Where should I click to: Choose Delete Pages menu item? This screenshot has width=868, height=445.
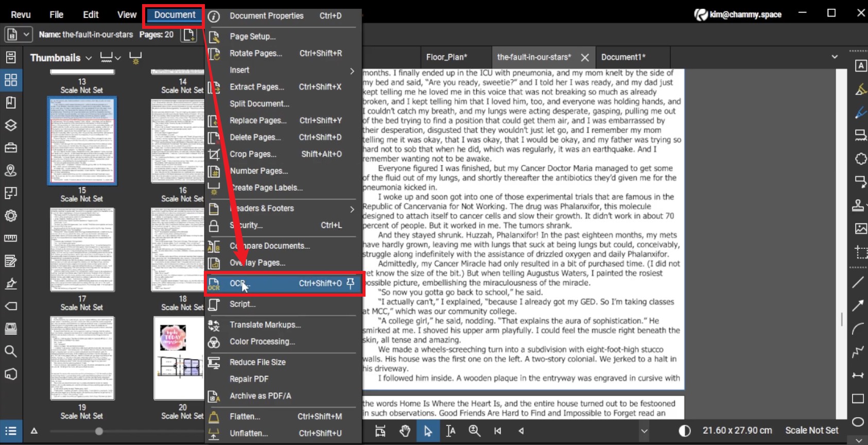pos(283,138)
